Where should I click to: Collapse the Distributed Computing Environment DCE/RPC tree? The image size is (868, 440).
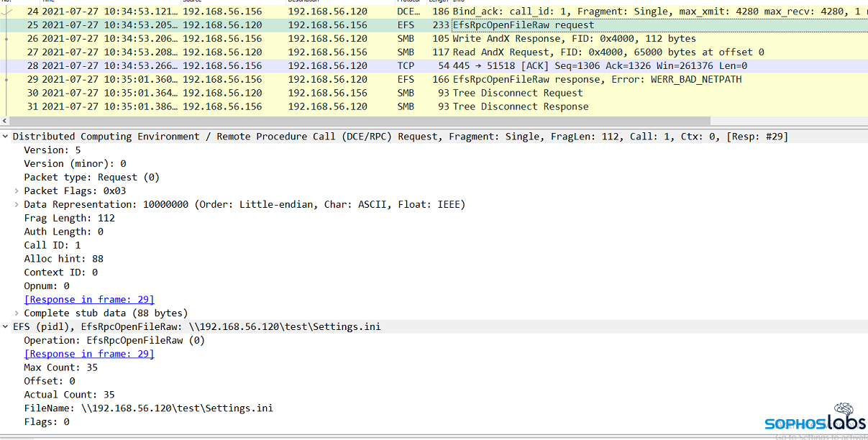(x=6, y=137)
